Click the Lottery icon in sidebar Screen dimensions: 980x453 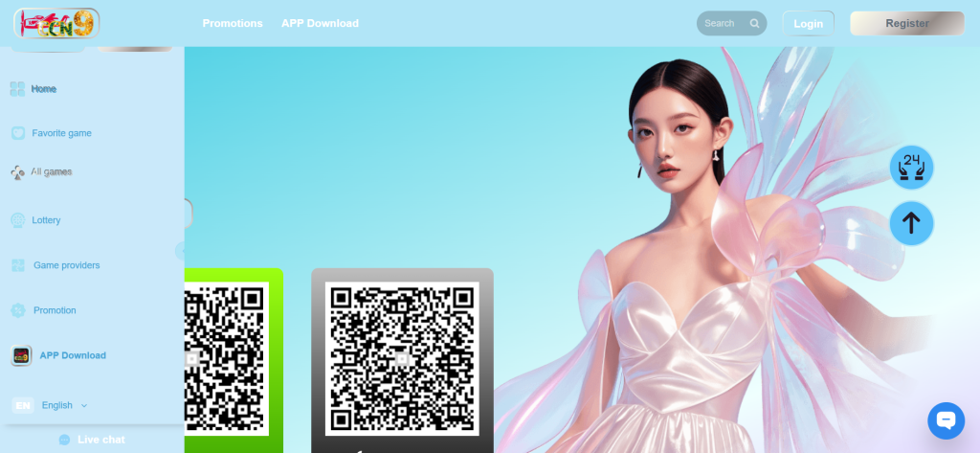[17, 220]
